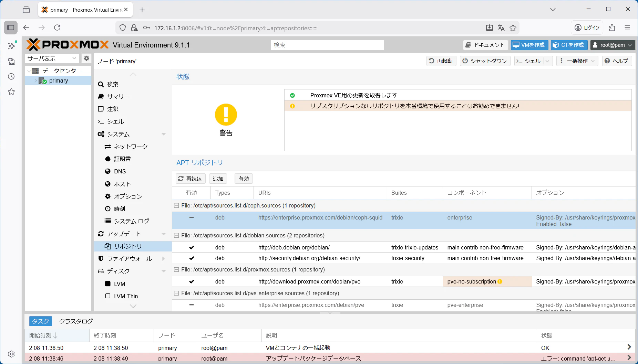Open a new browser tab
638x364 pixels.
pos(142,10)
